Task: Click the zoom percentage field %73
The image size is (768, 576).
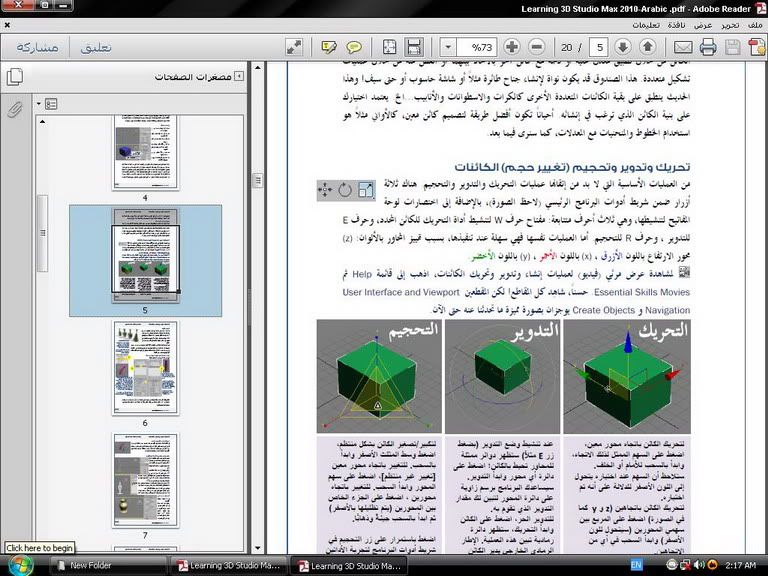Action: coord(477,47)
